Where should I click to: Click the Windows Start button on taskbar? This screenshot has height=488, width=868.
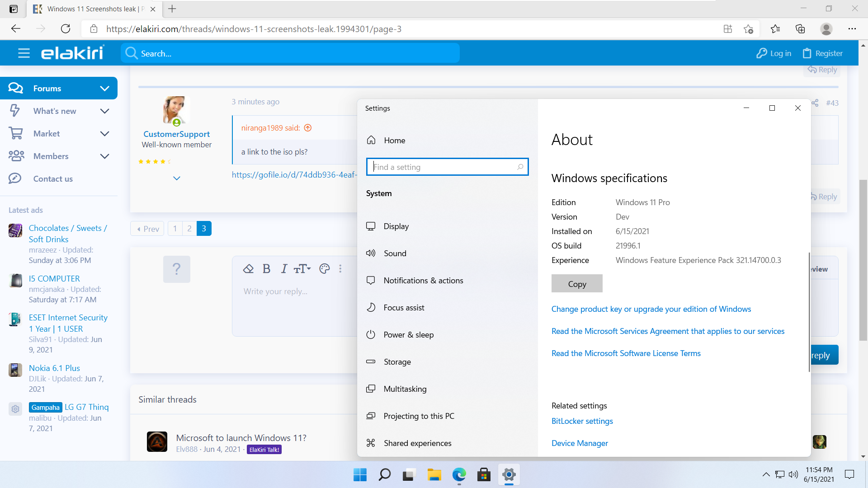pyautogui.click(x=360, y=475)
